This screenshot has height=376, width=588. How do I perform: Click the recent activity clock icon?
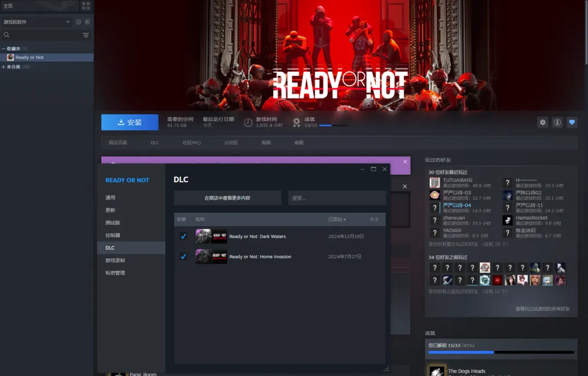(x=78, y=22)
